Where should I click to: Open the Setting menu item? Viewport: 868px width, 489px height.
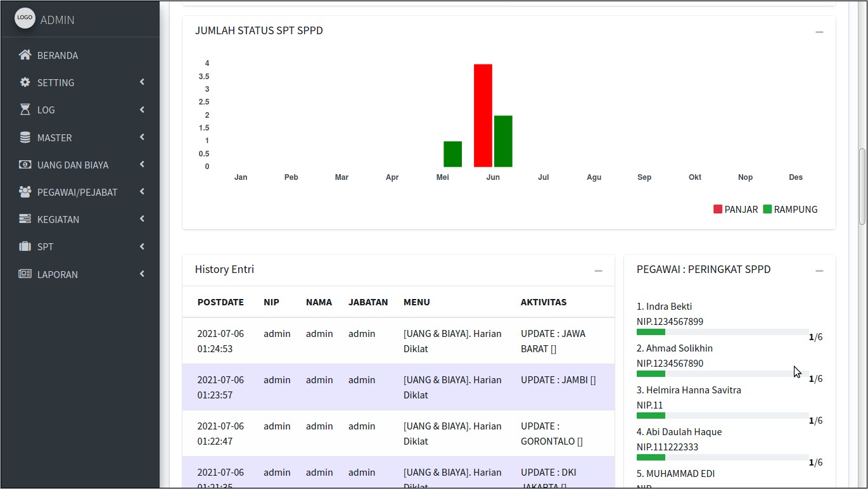(x=80, y=82)
